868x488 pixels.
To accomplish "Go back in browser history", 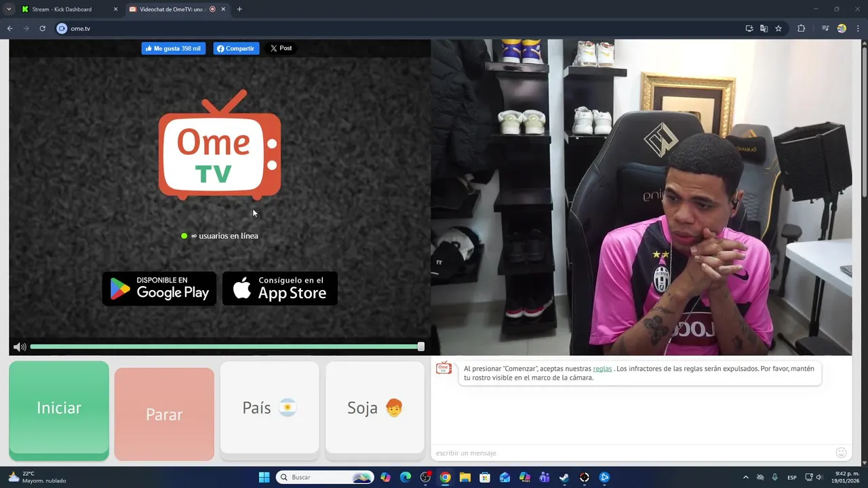I will (x=10, y=28).
